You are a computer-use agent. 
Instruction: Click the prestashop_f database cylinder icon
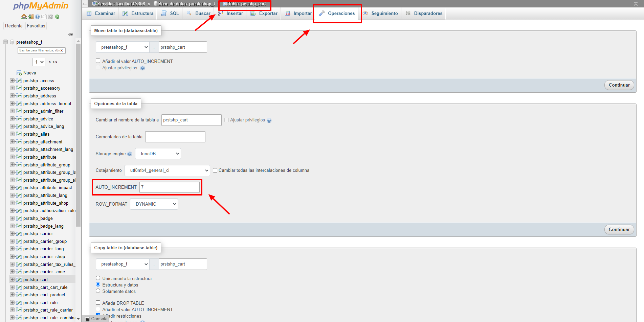[12, 42]
